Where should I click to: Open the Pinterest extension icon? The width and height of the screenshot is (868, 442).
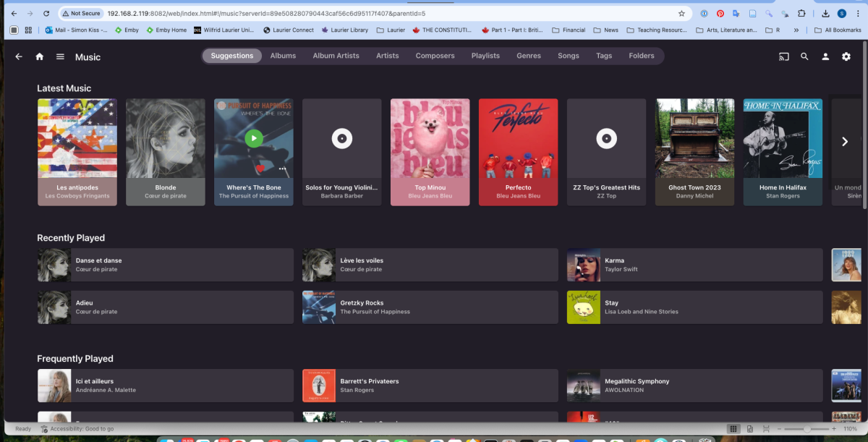(x=720, y=14)
